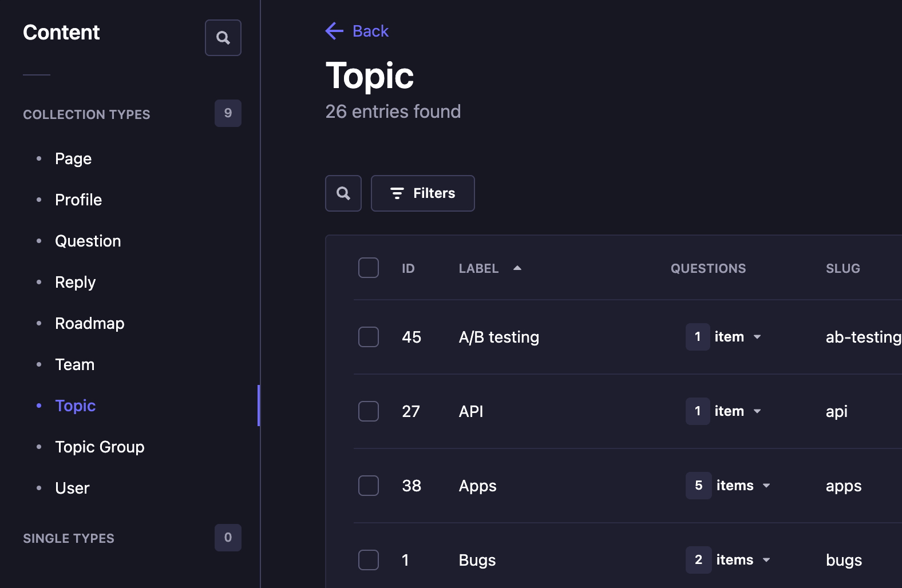
Task: Expand the 2 items dropdown for Bugs
Action: pyautogui.click(x=729, y=560)
